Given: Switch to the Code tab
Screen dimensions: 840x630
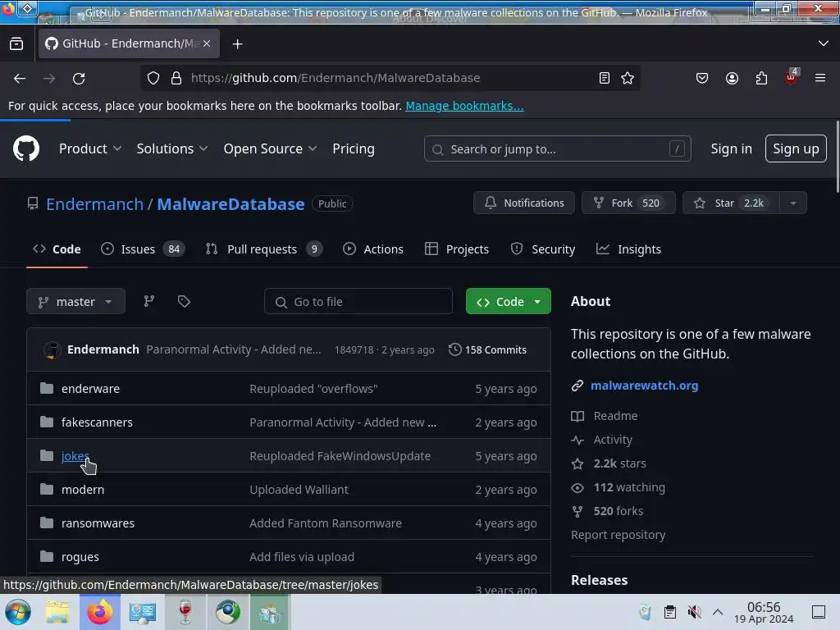Looking at the screenshot, I should [57, 249].
